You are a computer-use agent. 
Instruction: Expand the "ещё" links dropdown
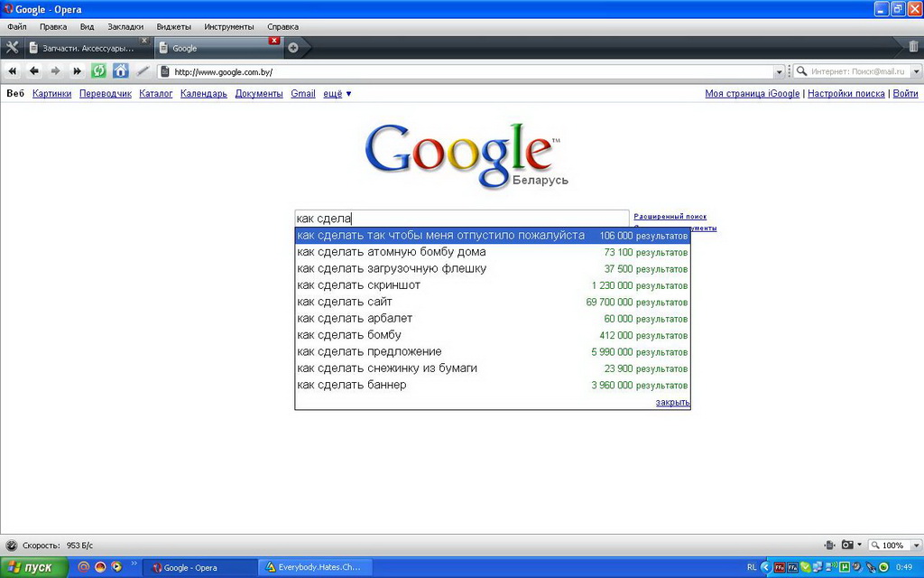click(337, 94)
